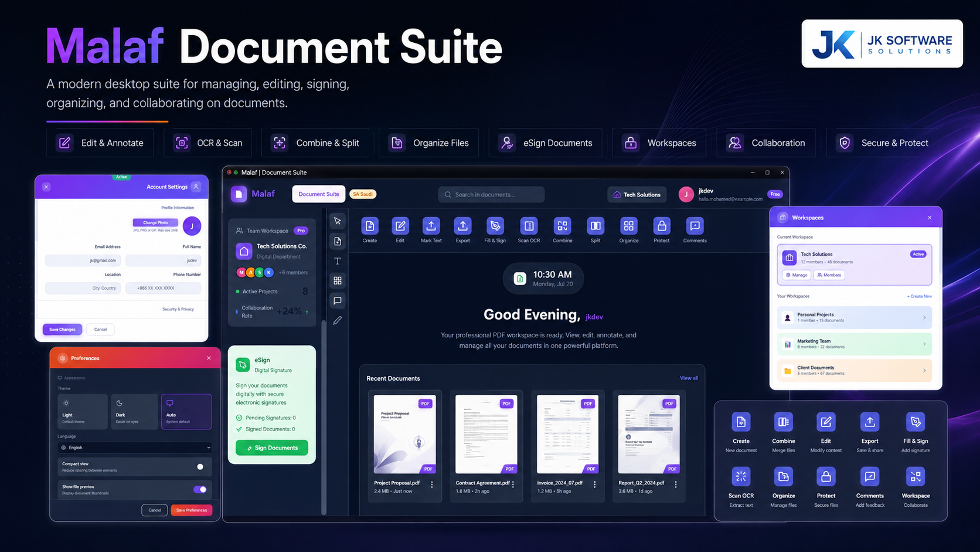Open options menu for Contract Agreement.pdf
This screenshot has width=980, height=552.
[513, 485]
